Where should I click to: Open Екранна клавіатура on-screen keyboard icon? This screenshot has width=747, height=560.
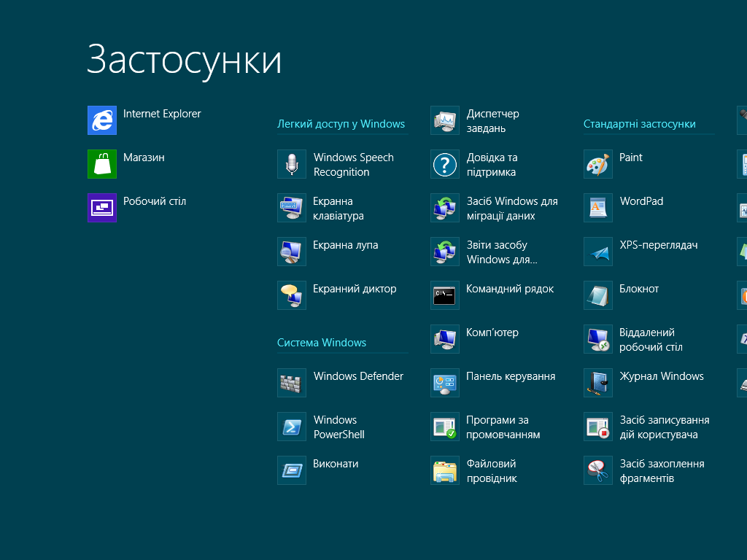click(292, 208)
